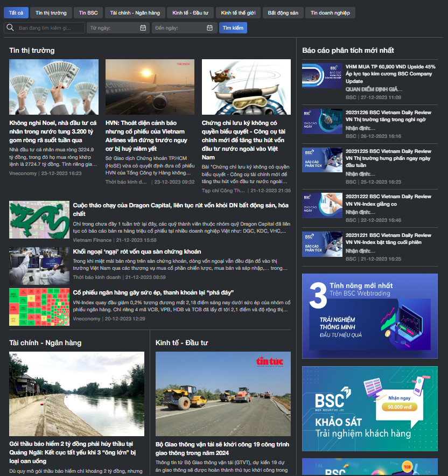Click the Tạp chí Công Th... 21-12-2023 21:35 line
This screenshot has height=476, width=448.
point(246,191)
